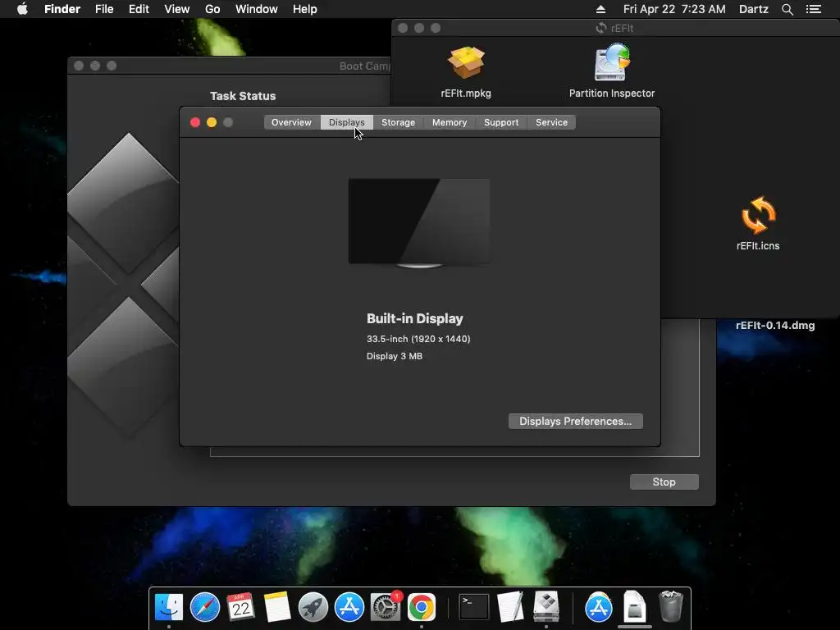Click the date and time in menu bar
The width and height of the screenshot is (840, 630).
pos(674,9)
